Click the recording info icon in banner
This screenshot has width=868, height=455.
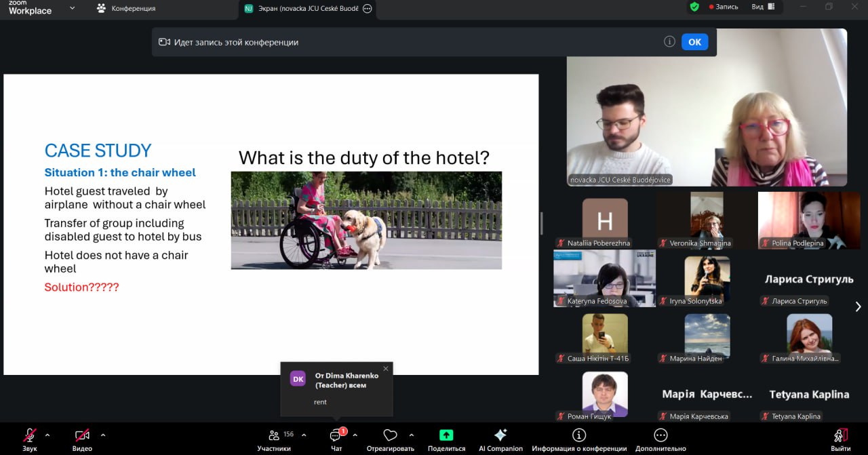[x=669, y=42]
